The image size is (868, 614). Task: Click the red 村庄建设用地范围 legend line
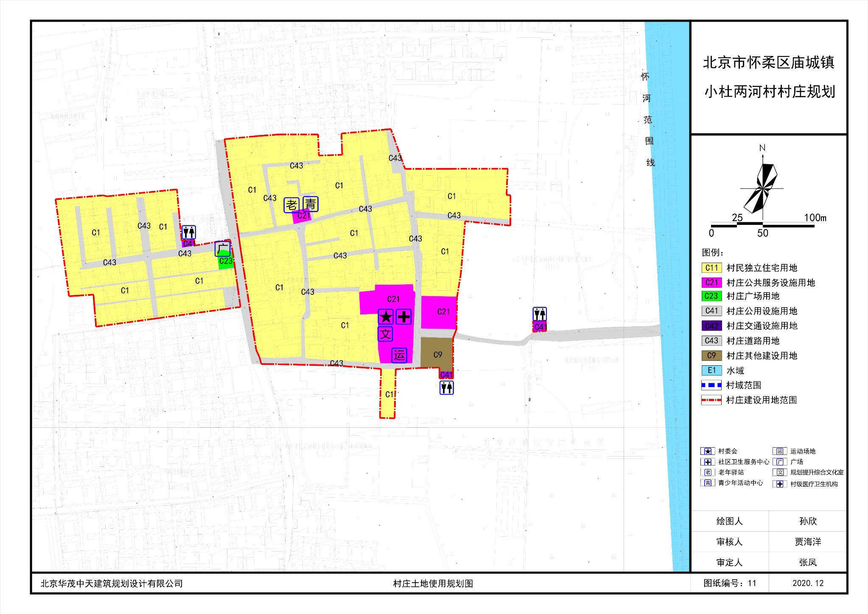tap(711, 400)
